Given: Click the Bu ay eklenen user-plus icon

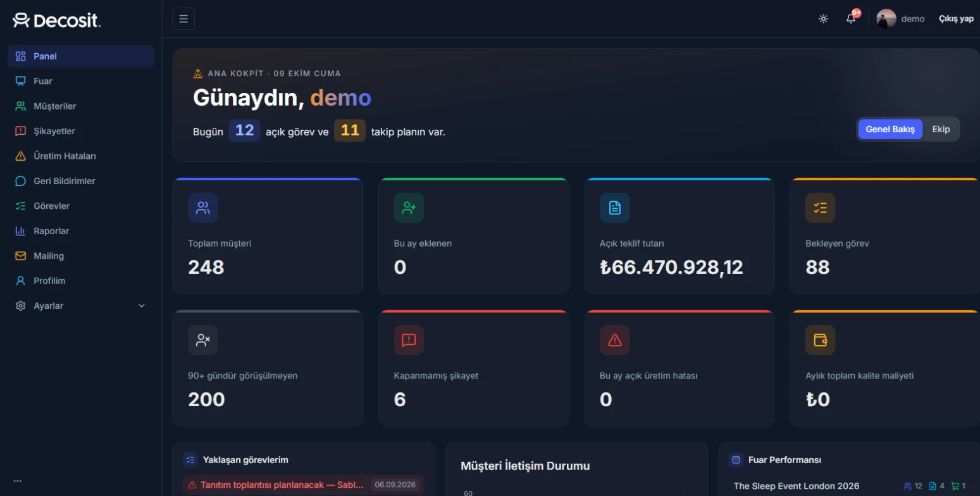Looking at the screenshot, I should click(409, 208).
